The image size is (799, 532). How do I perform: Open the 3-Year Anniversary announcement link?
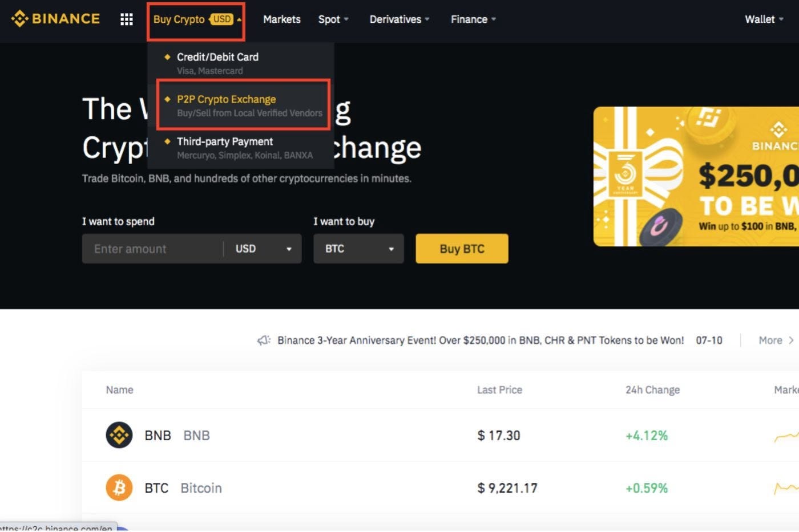(481, 340)
